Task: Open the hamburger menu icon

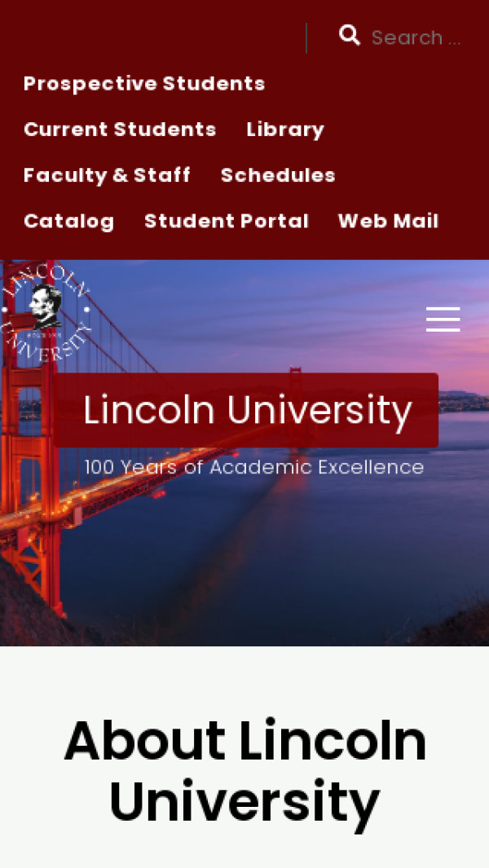Action: pos(443,319)
